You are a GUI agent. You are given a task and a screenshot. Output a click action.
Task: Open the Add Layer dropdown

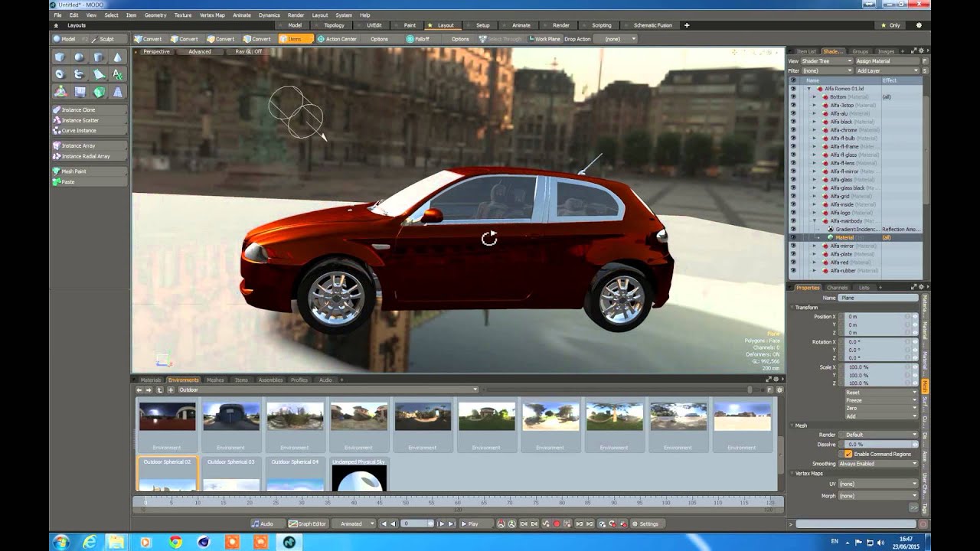887,70
